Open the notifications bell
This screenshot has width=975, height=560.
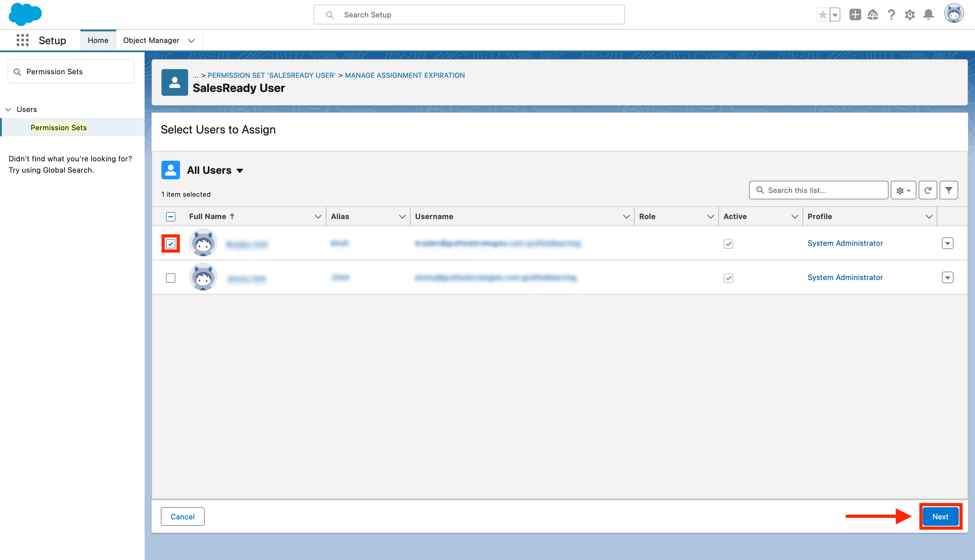929,15
